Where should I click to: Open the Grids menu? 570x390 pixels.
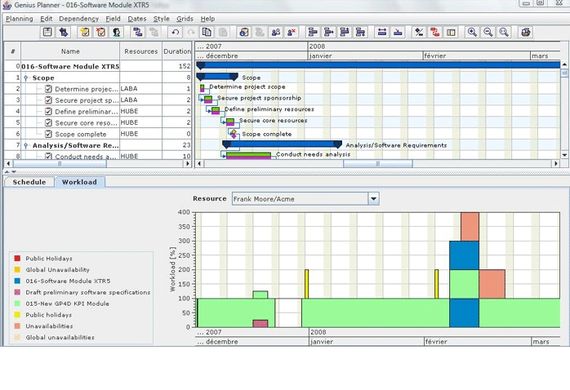point(185,19)
